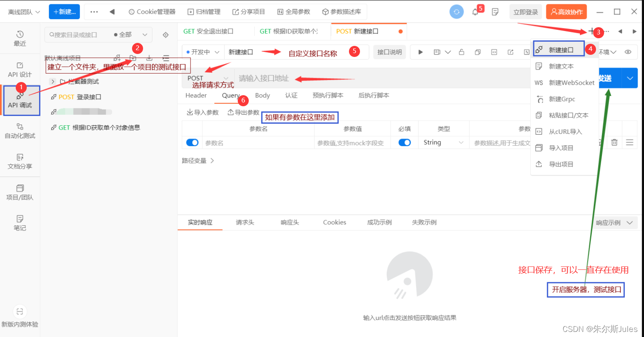Click the more ellipsis button in top toolbar
This screenshot has width=644, height=337.
tap(94, 12)
